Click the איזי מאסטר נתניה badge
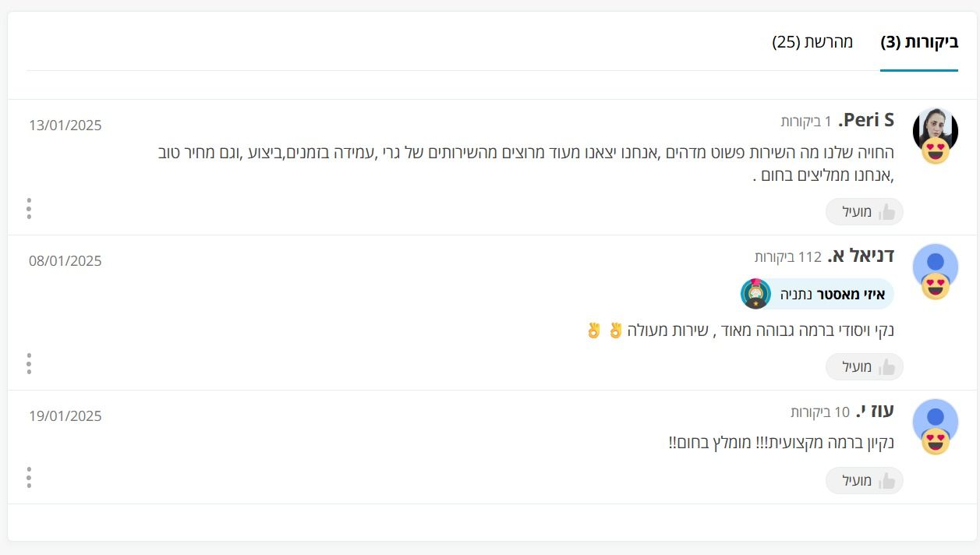The height and width of the screenshot is (555, 980). pos(817,294)
